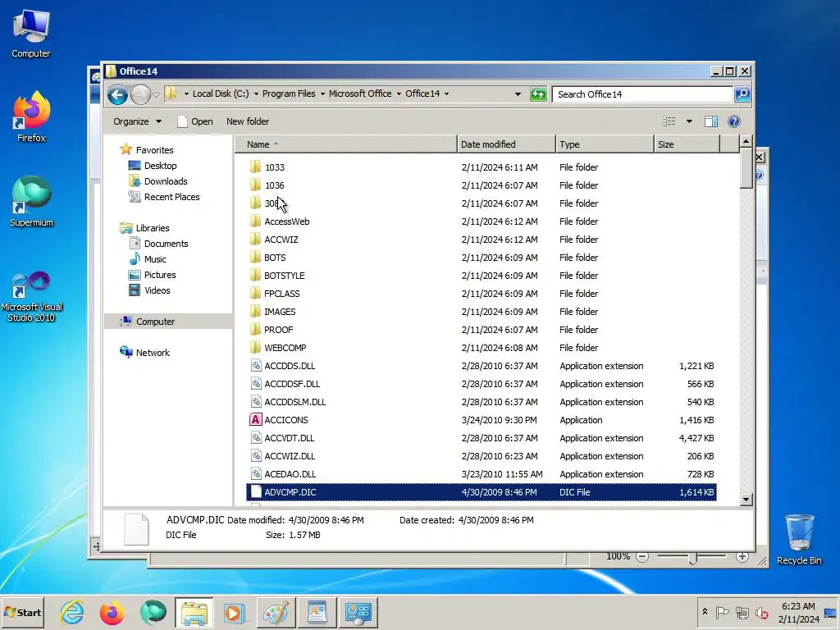Expand the Microsoft Office breadcrumb arrow
Viewport: 840px width, 630px height.
[399, 94]
